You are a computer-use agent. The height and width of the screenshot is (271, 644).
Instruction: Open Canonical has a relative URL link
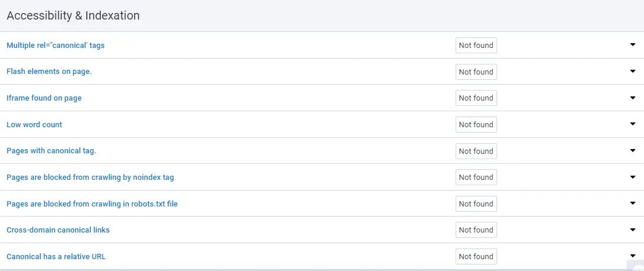[56, 256]
